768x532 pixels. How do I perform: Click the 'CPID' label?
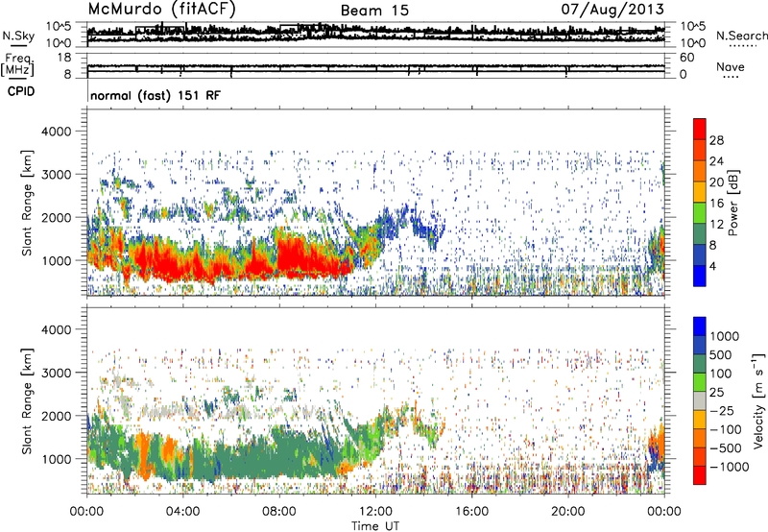pos(21,91)
